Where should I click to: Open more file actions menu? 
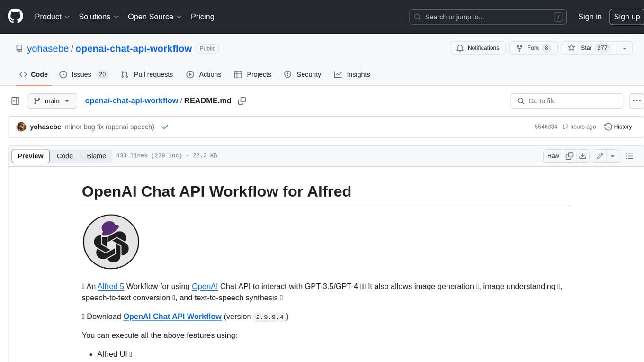(636, 101)
